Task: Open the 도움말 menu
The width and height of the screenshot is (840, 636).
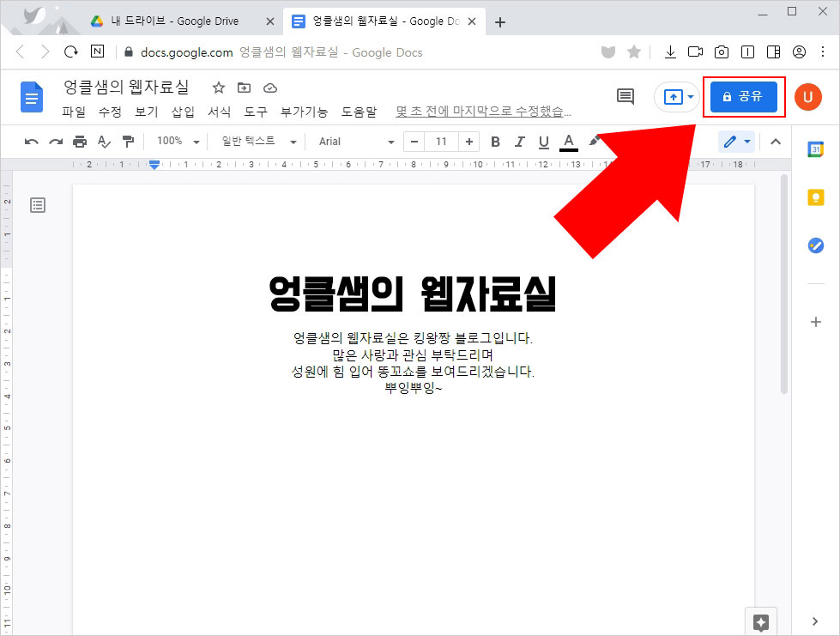Action: point(359,112)
